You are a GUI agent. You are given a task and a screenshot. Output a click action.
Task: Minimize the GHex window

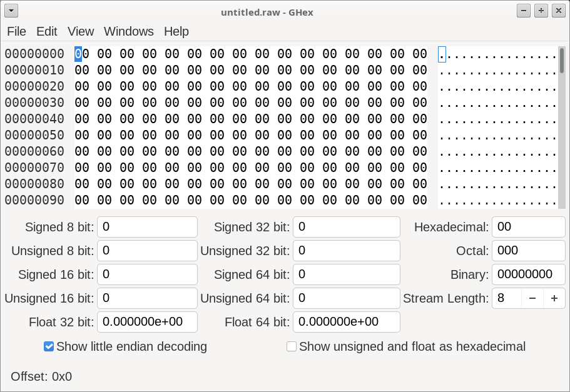pyautogui.click(x=524, y=11)
